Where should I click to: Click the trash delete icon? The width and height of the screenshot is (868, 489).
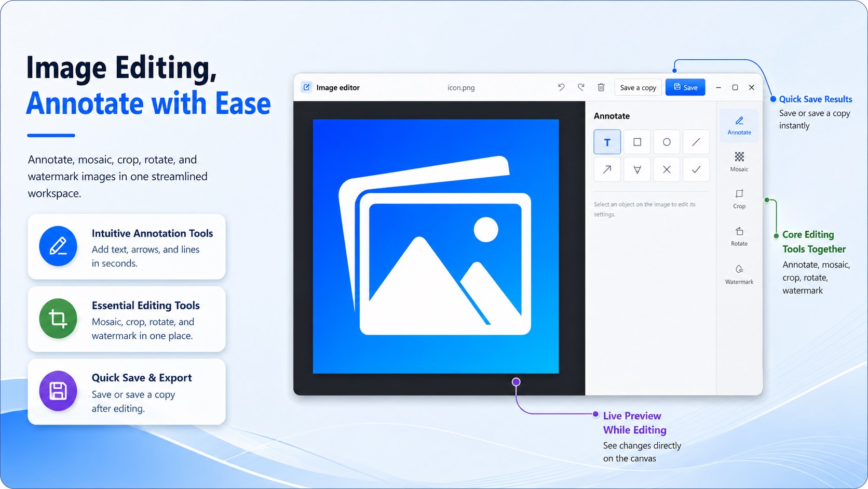point(601,87)
